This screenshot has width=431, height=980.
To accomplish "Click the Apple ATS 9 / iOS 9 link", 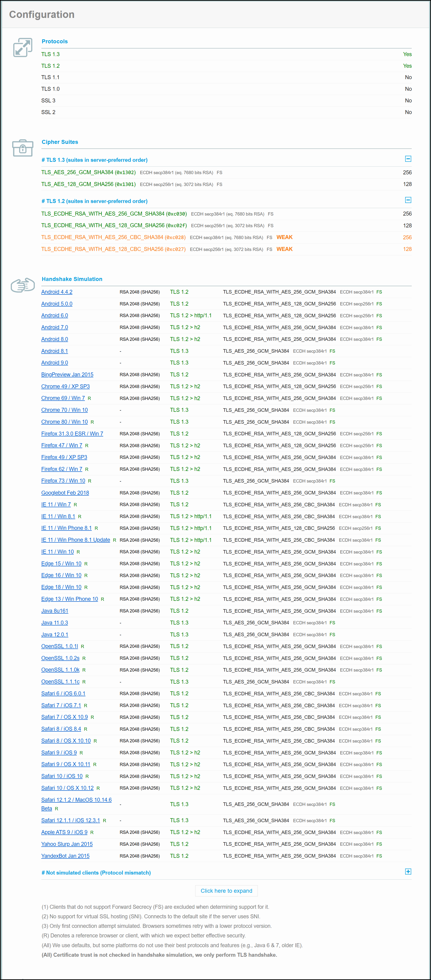I will [x=64, y=832].
